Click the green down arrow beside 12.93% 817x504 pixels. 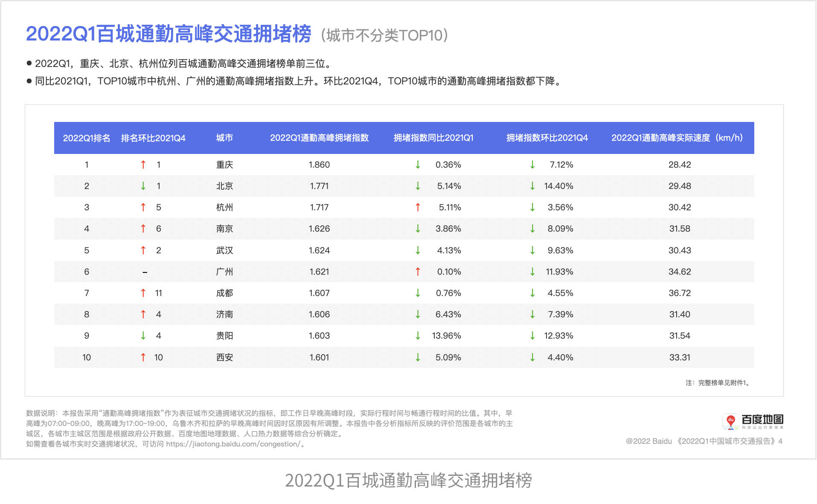[532, 336]
